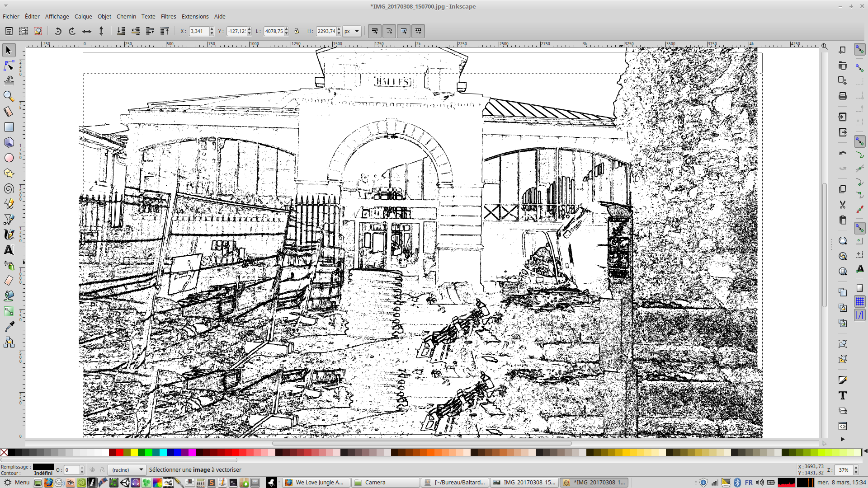Flip selection horizontally

[86, 31]
